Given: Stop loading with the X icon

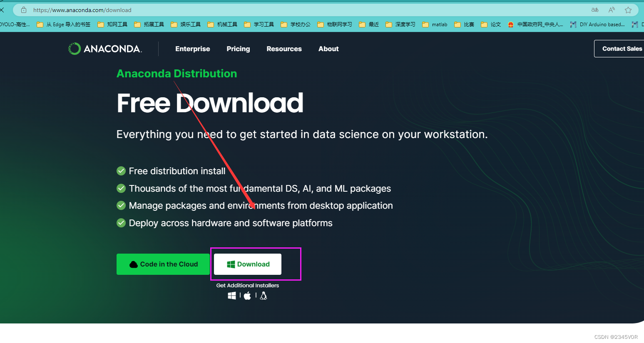Looking at the screenshot, I should point(2,10).
